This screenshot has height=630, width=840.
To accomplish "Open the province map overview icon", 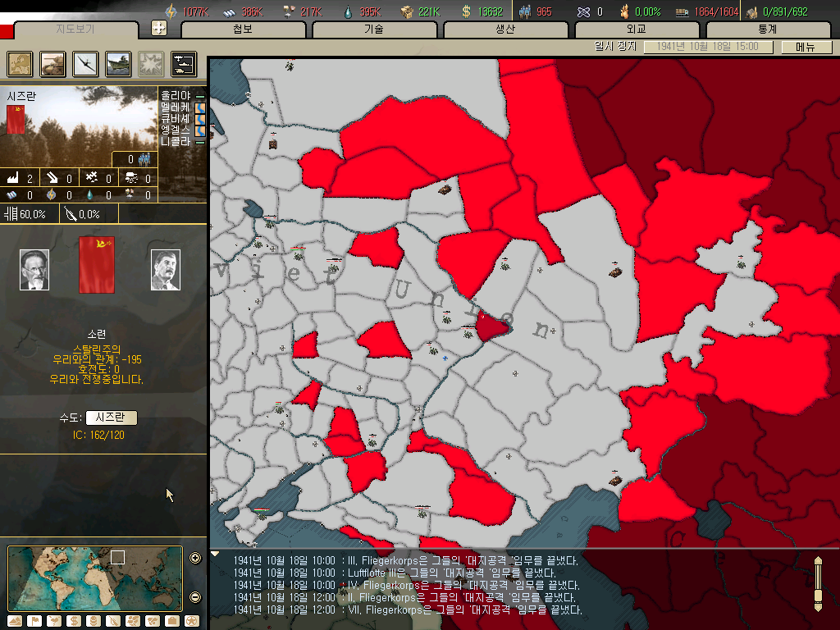I will coord(20,64).
